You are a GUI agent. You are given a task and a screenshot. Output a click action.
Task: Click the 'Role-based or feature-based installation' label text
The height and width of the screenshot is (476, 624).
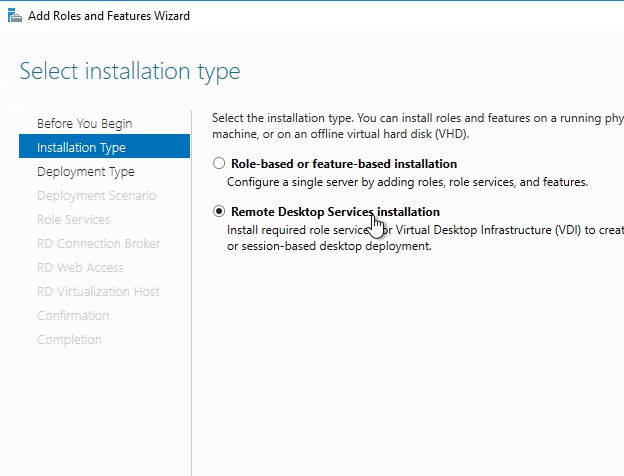343,164
